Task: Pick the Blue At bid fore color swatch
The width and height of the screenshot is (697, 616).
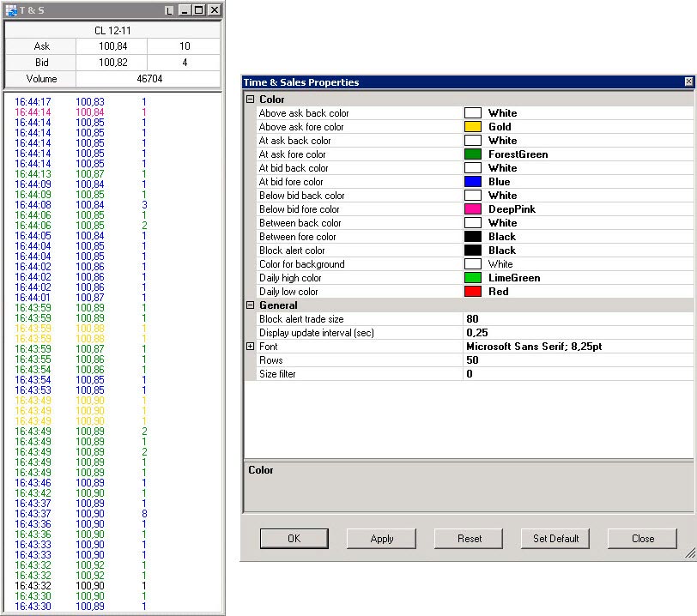Action: pyautogui.click(x=473, y=182)
